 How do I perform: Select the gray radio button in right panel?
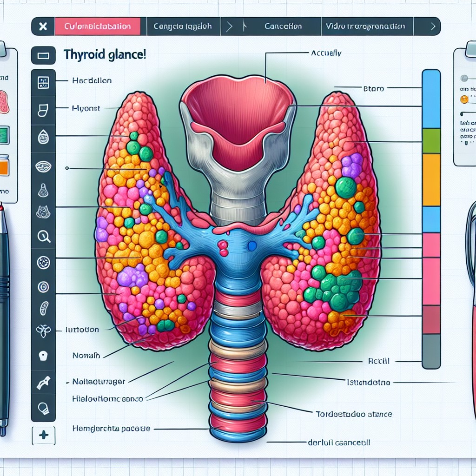click(464, 78)
